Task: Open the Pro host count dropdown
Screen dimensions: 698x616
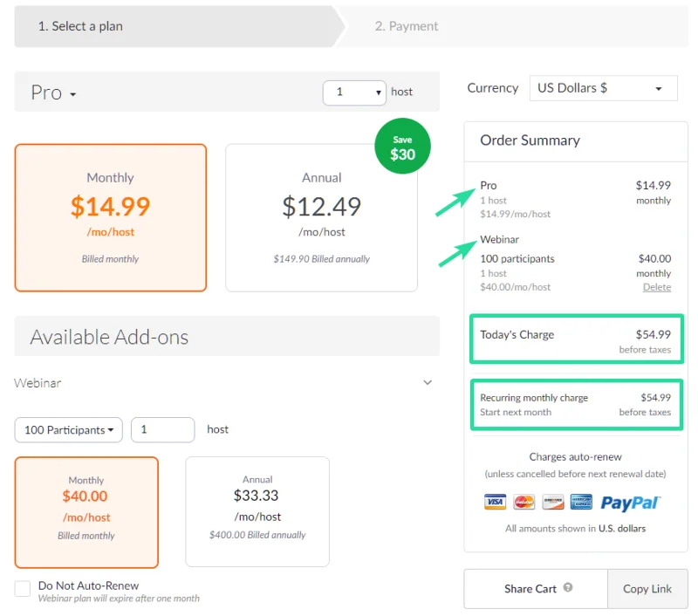Action: [354, 92]
